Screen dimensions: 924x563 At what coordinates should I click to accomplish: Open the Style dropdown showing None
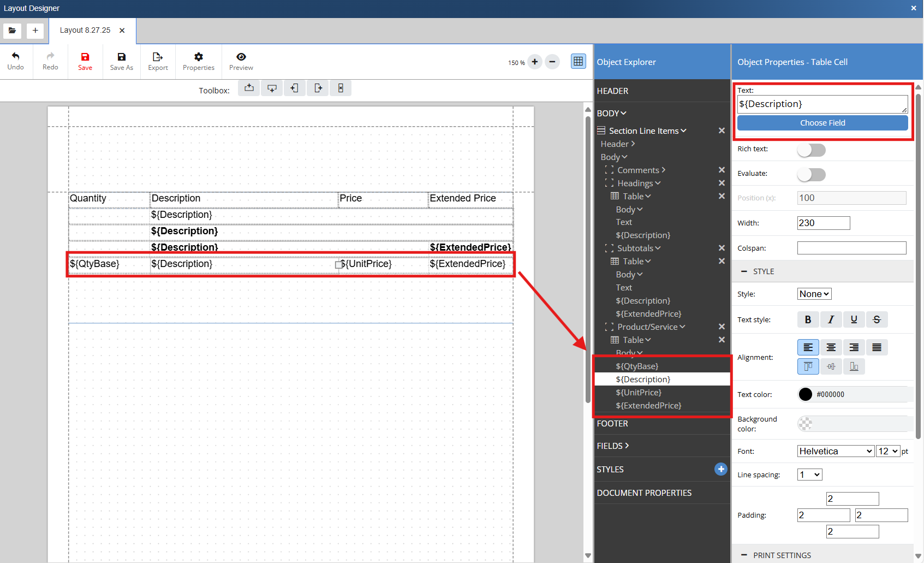pyautogui.click(x=814, y=294)
